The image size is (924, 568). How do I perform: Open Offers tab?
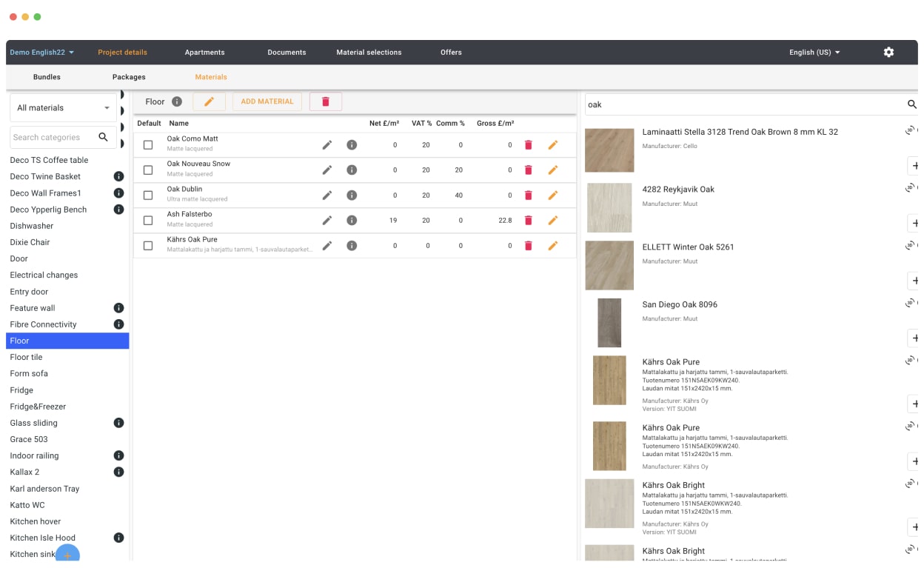pos(451,53)
